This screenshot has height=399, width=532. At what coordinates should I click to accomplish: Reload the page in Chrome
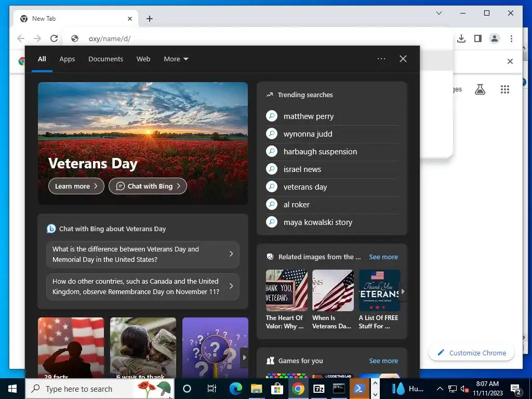click(54, 38)
